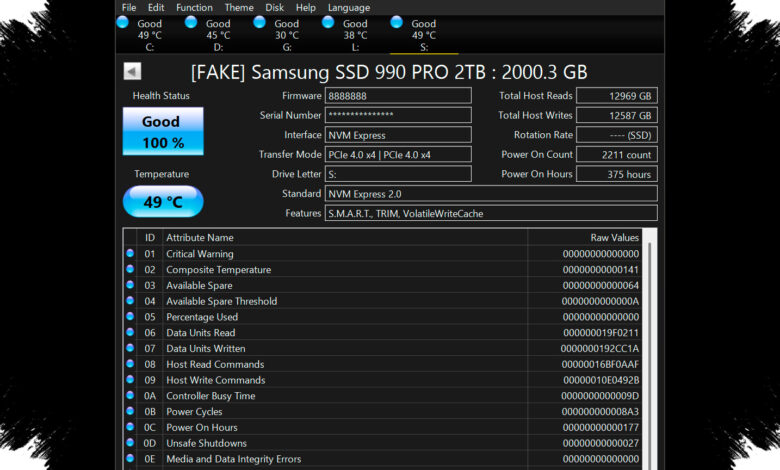Viewport: 780px width, 470px height.
Task: Click Total Host Writes value 12587 GB
Action: (x=617, y=115)
